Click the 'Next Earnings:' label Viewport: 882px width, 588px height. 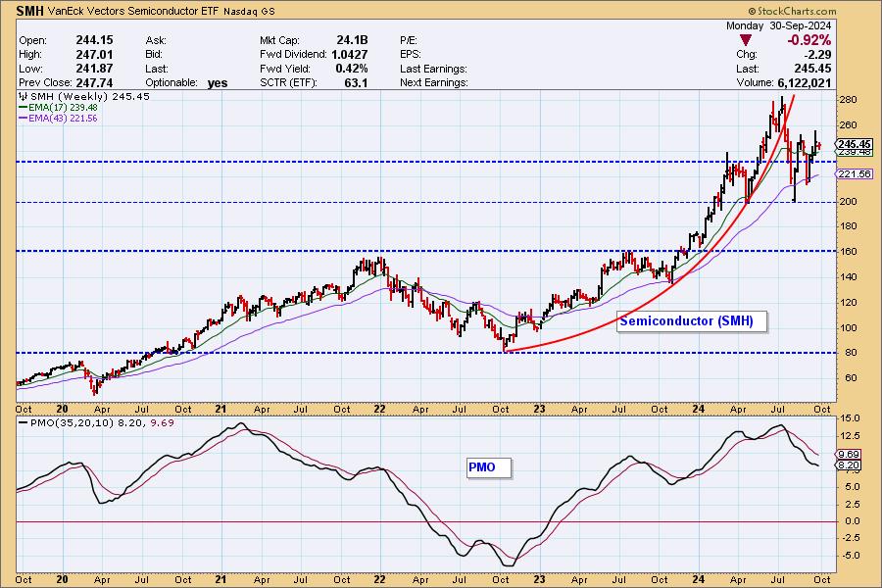click(434, 82)
